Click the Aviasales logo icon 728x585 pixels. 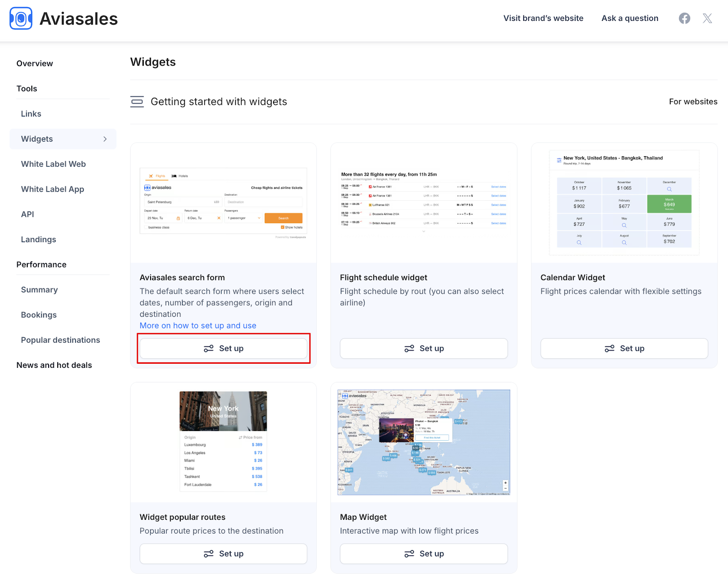pyautogui.click(x=21, y=18)
